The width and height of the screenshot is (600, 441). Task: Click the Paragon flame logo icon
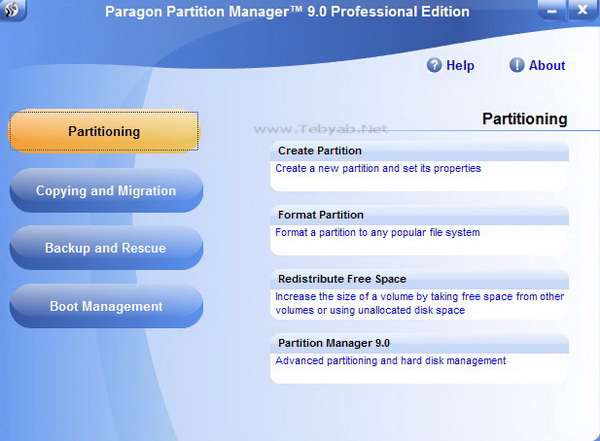13,9
